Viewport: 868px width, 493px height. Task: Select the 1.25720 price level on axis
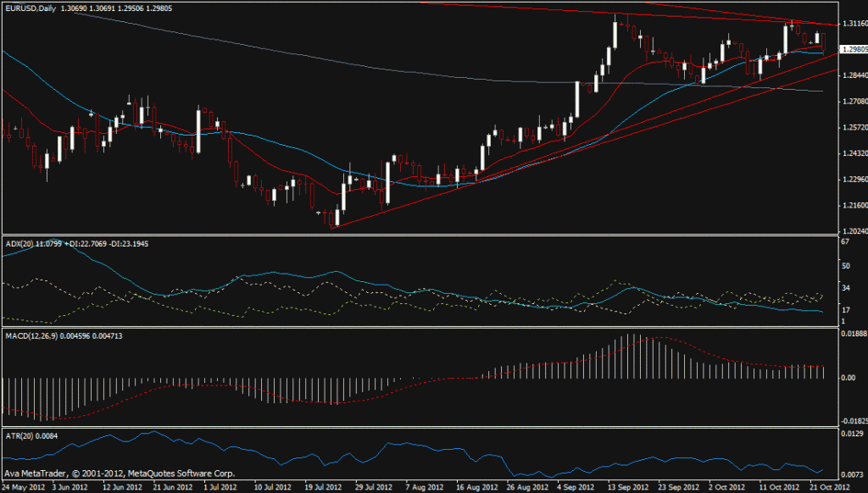[851, 128]
